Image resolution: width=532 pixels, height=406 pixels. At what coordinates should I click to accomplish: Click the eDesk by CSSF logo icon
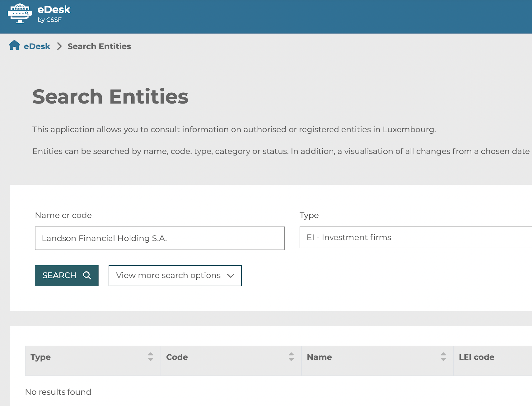point(20,13)
